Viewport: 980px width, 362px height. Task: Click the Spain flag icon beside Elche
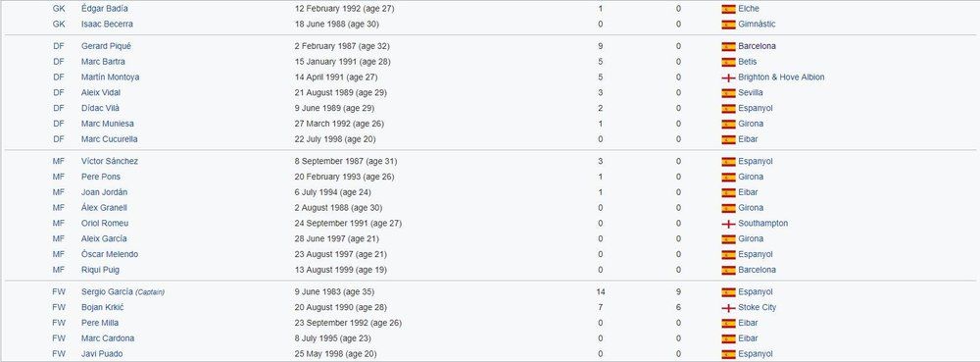pos(728,9)
